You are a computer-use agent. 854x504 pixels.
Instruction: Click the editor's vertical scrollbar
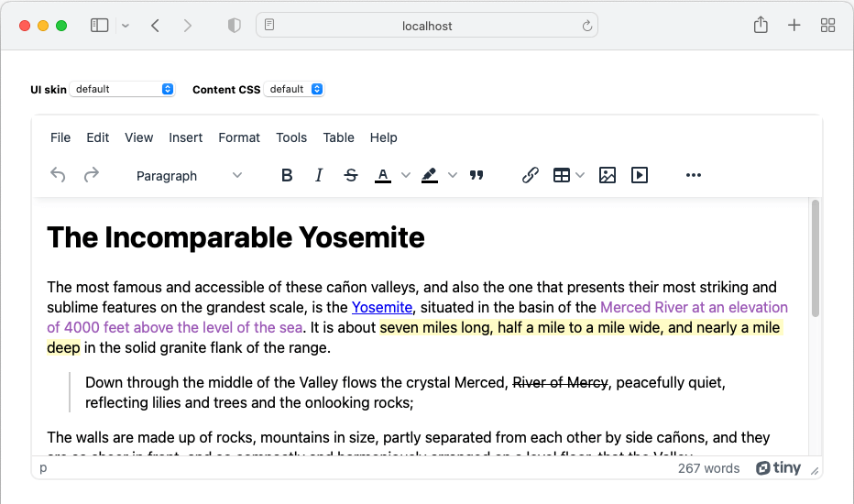[x=815, y=247]
